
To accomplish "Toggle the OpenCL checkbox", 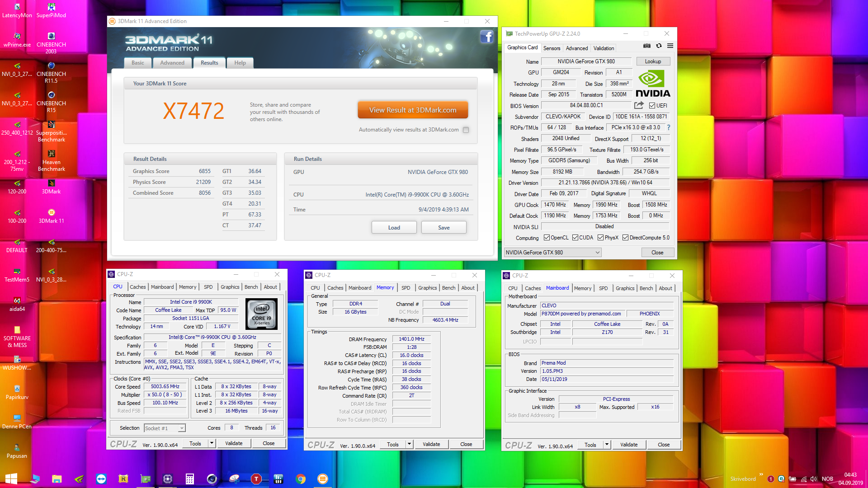I will click(x=547, y=238).
